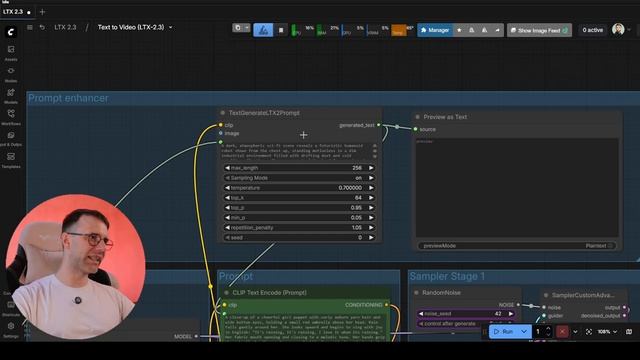The width and height of the screenshot is (640, 360).
Task: Click the first warning triangle icon
Action: [471, 30]
